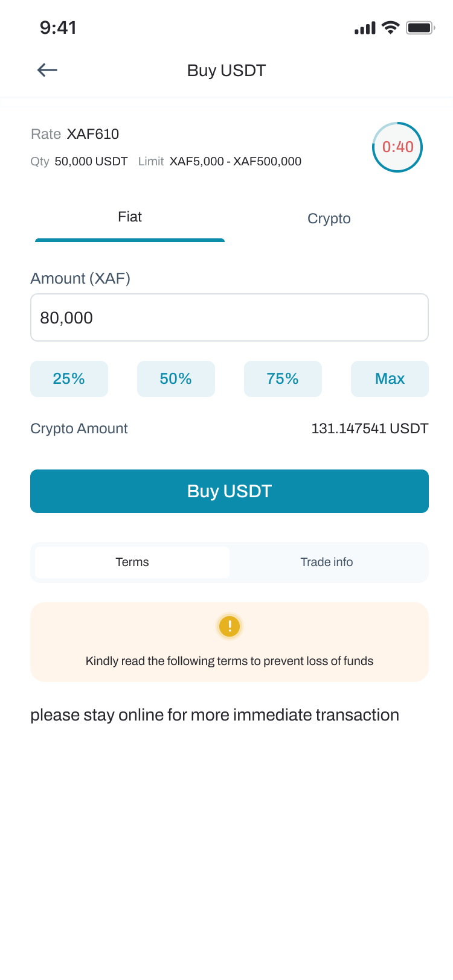The image size is (453, 980).
Task: Click the Amount (XAF) input field
Action: coord(230,317)
